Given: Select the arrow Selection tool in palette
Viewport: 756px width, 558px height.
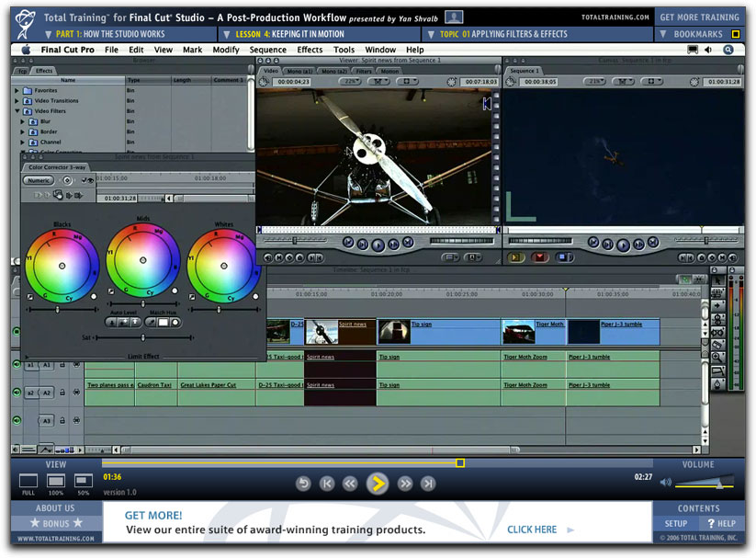Looking at the screenshot, I should click(x=717, y=279).
